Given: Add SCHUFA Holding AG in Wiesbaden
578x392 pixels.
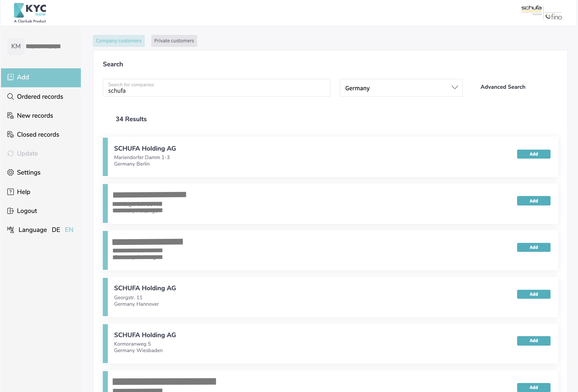Looking at the screenshot, I should 534,341.
